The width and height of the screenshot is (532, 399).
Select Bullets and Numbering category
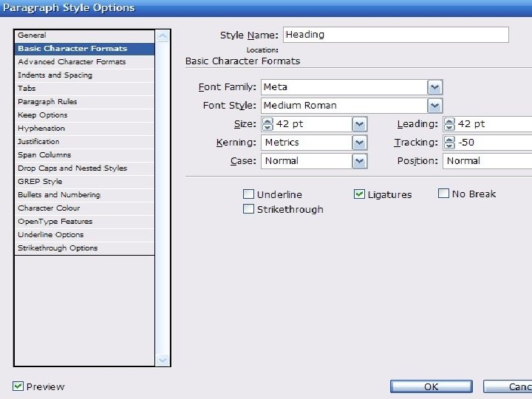(84, 195)
